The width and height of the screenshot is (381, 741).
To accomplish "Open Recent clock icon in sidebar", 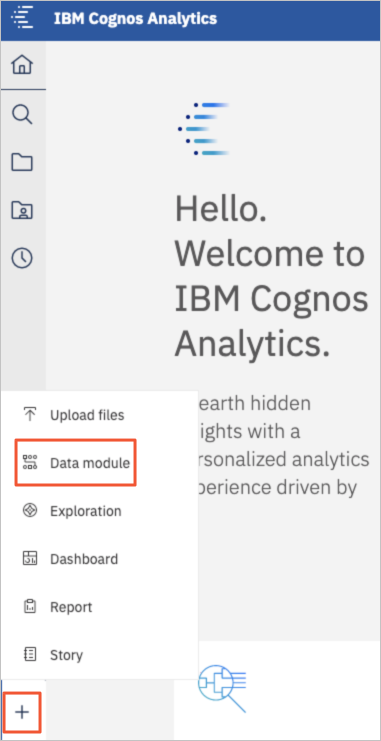I will tap(22, 258).
